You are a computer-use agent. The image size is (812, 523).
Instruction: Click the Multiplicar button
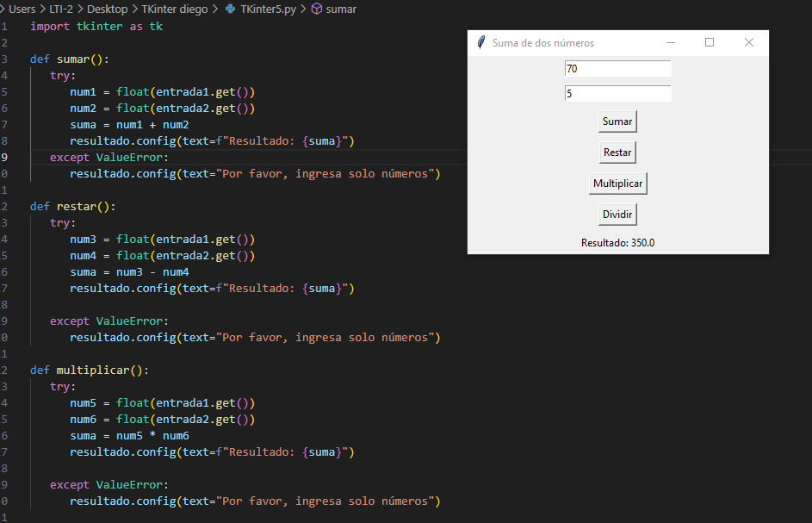pos(617,184)
